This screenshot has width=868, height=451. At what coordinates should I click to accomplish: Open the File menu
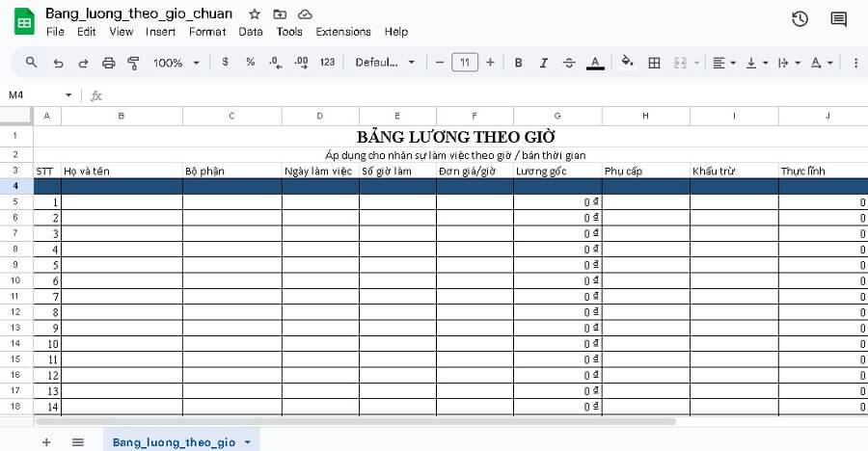click(x=55, y=32)
